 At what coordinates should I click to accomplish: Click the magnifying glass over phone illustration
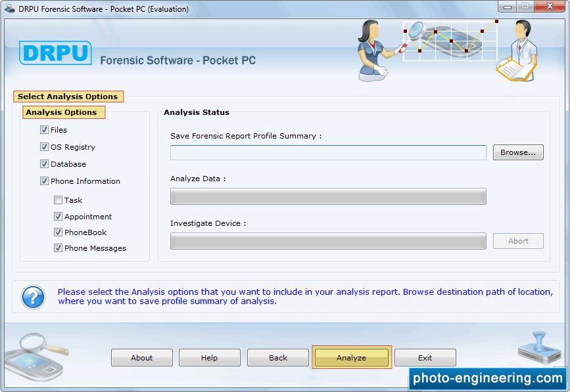[36, 357]
